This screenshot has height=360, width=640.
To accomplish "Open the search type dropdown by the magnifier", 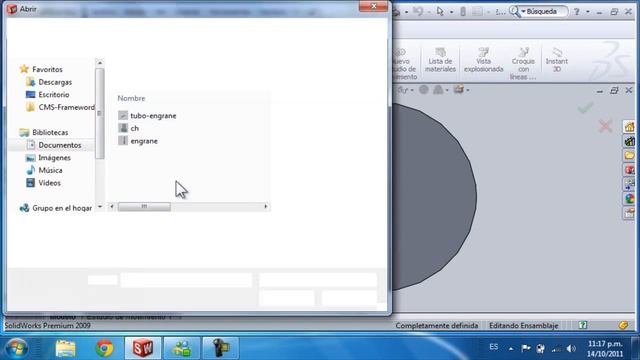I will point(523,12).
